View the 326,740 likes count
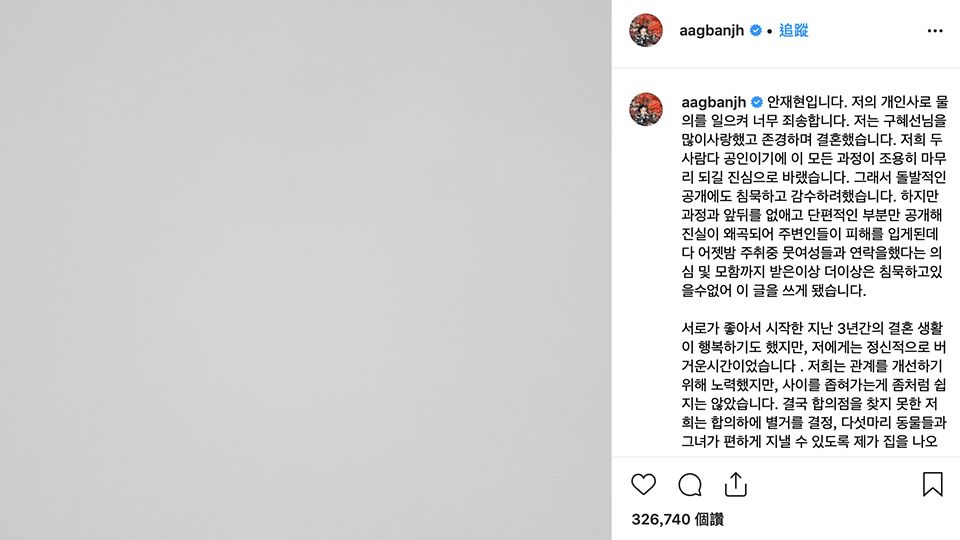Viewport: 960px width, 540px height. (678, 519)
